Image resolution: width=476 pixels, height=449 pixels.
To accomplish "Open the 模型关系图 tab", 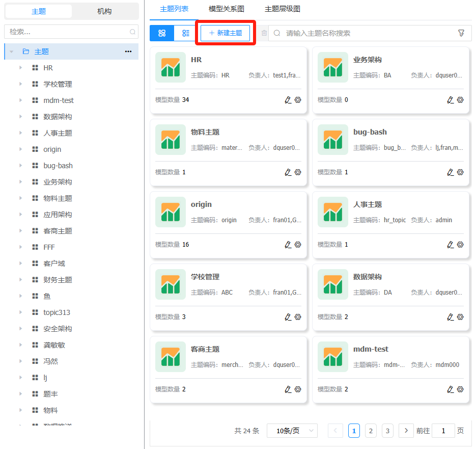I will tap(227, 9).
